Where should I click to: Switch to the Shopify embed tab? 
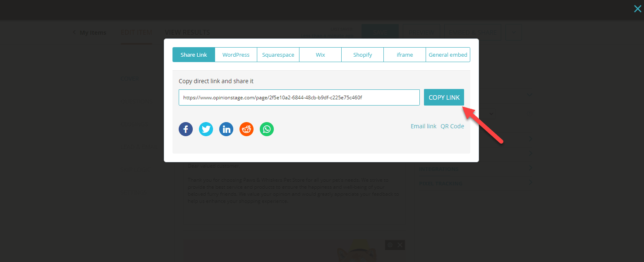click(362, 54)
